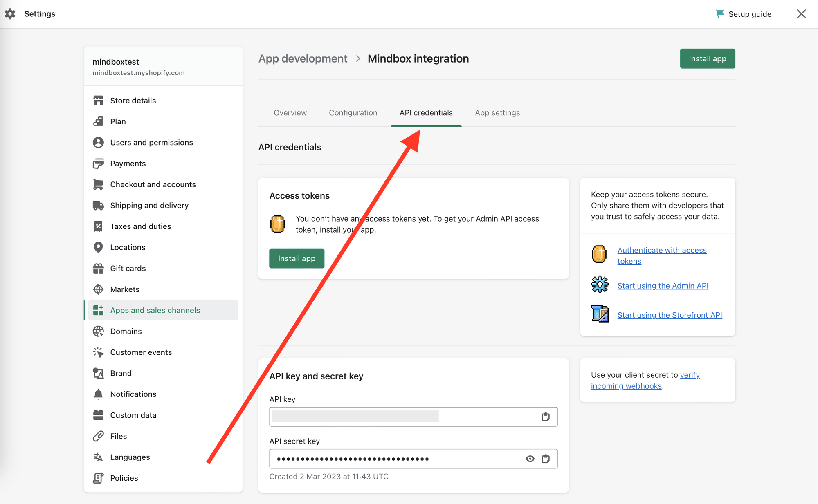818x504 pixels.
Task: Click the Policies document icon
Action: tap(98, 478)
